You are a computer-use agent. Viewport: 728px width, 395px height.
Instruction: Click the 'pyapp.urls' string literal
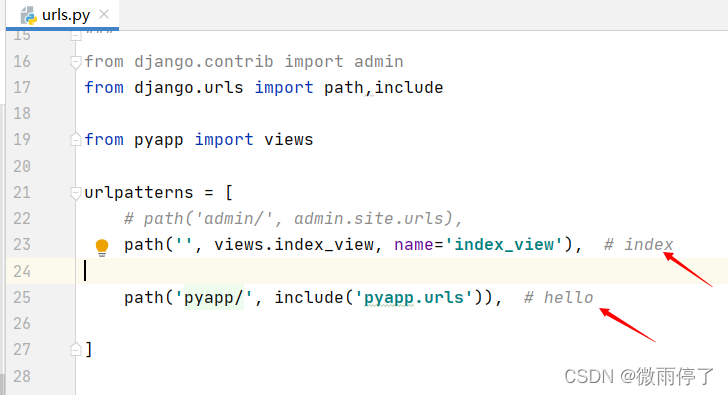click(414, 298)
